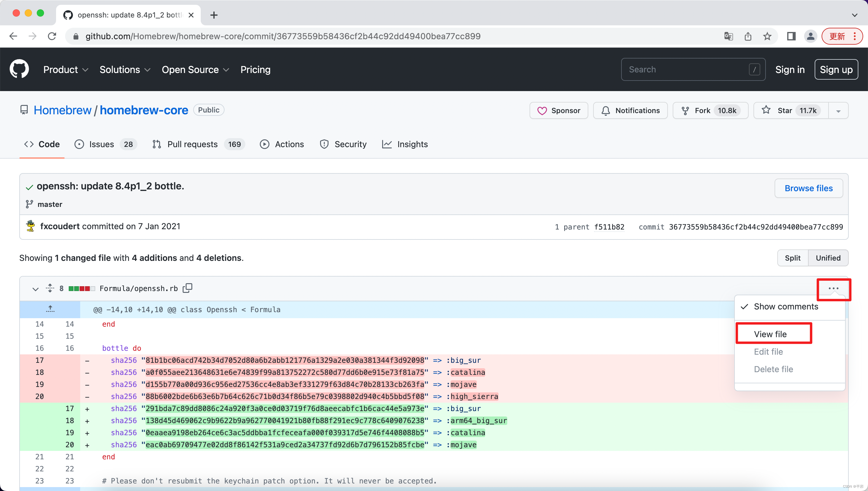Click the Browse files button
868x491 pixels.
pos(808,188)
